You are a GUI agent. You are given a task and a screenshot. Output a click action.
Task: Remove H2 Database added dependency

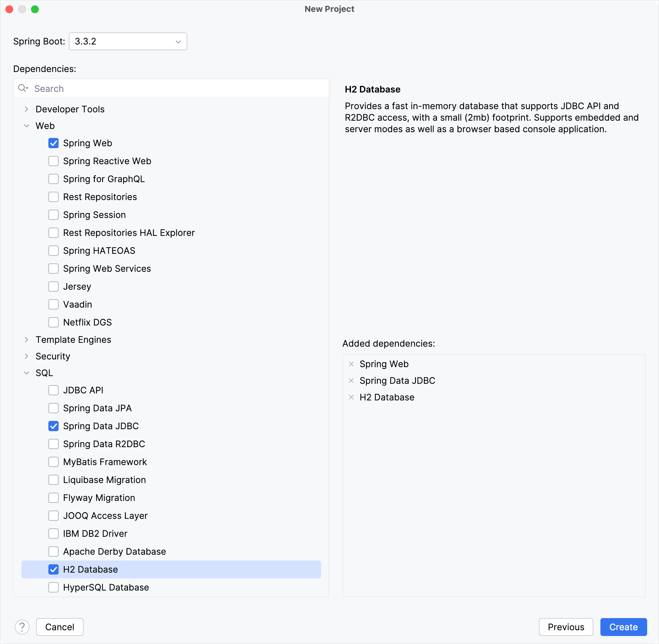point(352,397)
